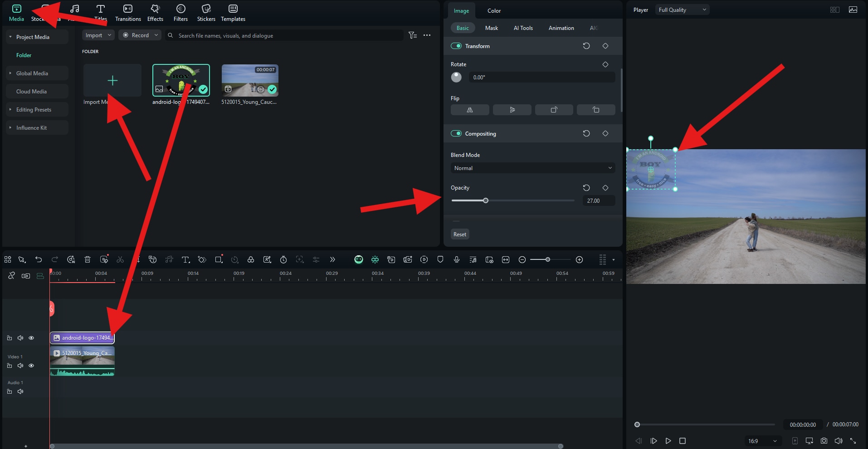Click the stop button in player
The height and width of the screenshot is (449, 868).
pyautogui.click(x=683, y=441)
